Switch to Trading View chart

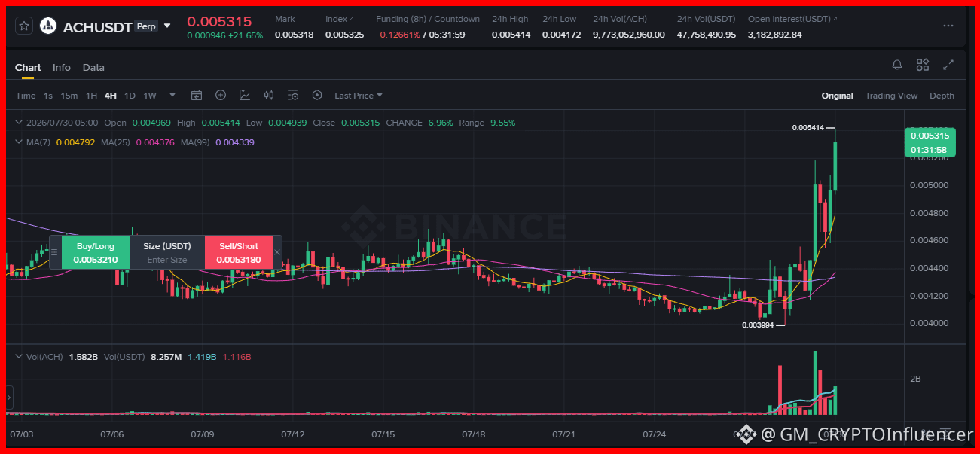[891, 96]
